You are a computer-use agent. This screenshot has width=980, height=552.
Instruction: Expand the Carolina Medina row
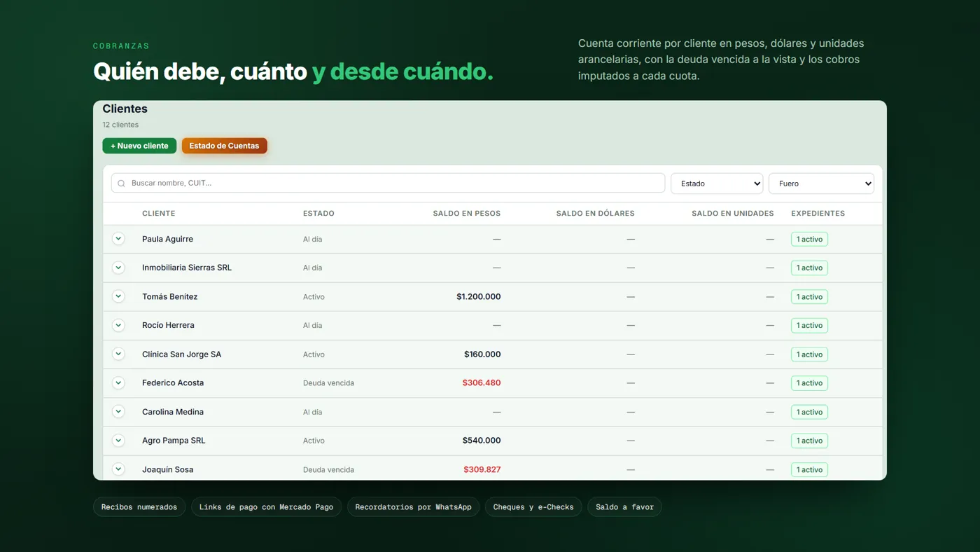tap(118, 411)
